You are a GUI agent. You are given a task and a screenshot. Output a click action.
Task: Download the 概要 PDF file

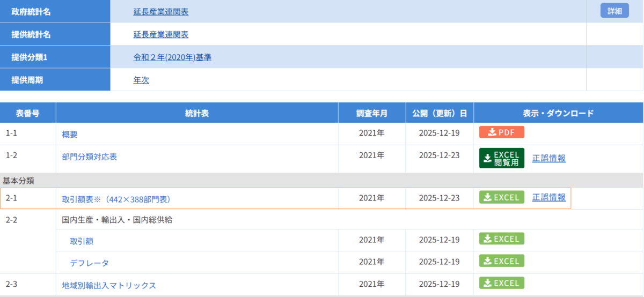coord(501,132)
